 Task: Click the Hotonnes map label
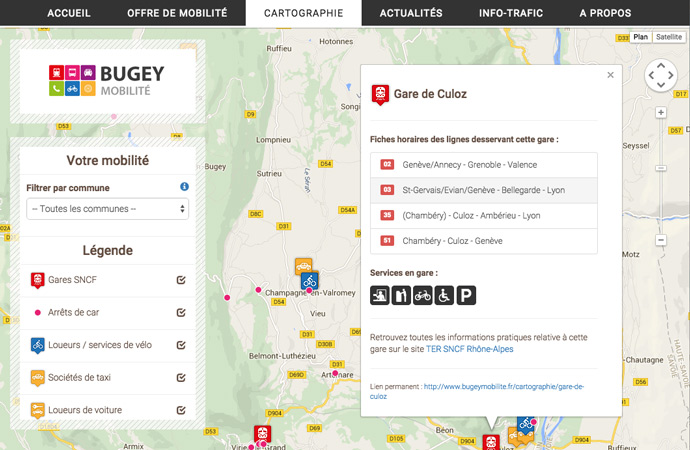[336, 41]
